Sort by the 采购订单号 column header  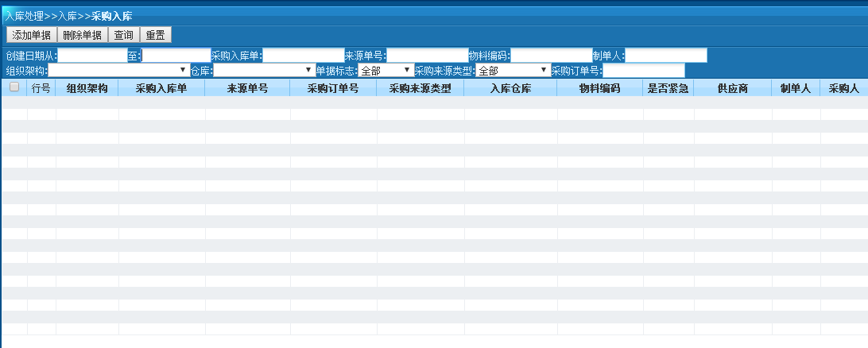(x=333, y=88)
